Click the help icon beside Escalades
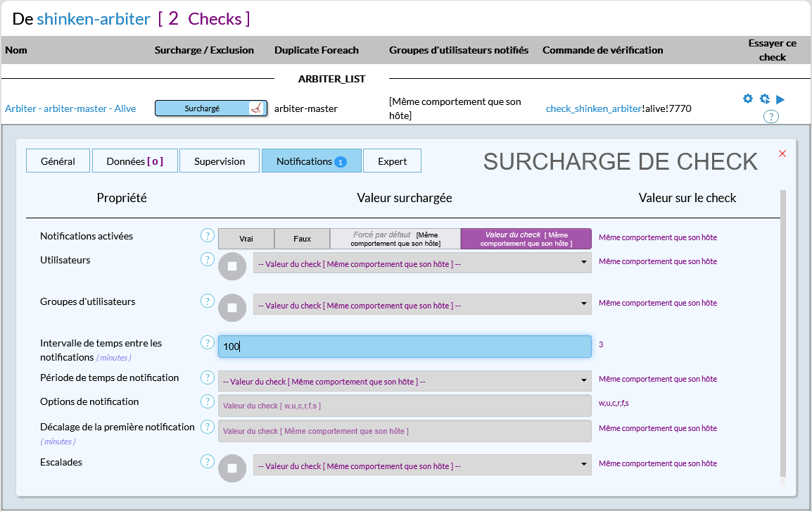The width and height of the screenshot is (812, 512). click(208, 462)
